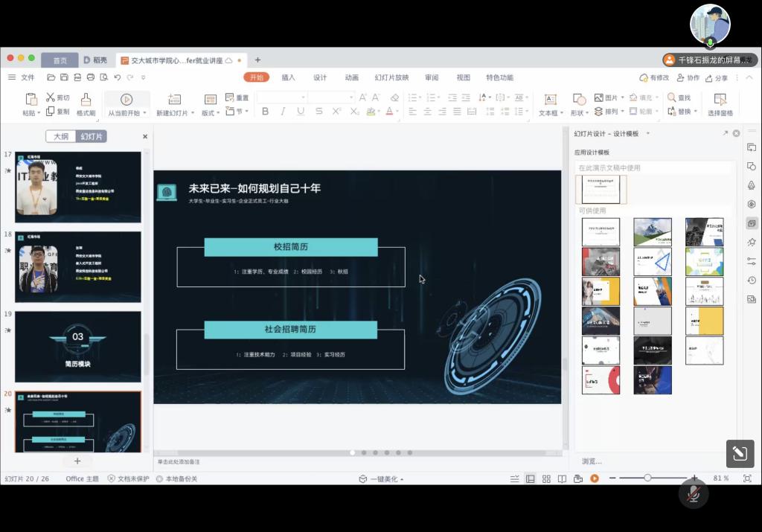Image resolution: width=762 pixels, height=532 pixels.
Task: Expand the Replace (替换) dropdown arrow
Action: pos(696,112)
